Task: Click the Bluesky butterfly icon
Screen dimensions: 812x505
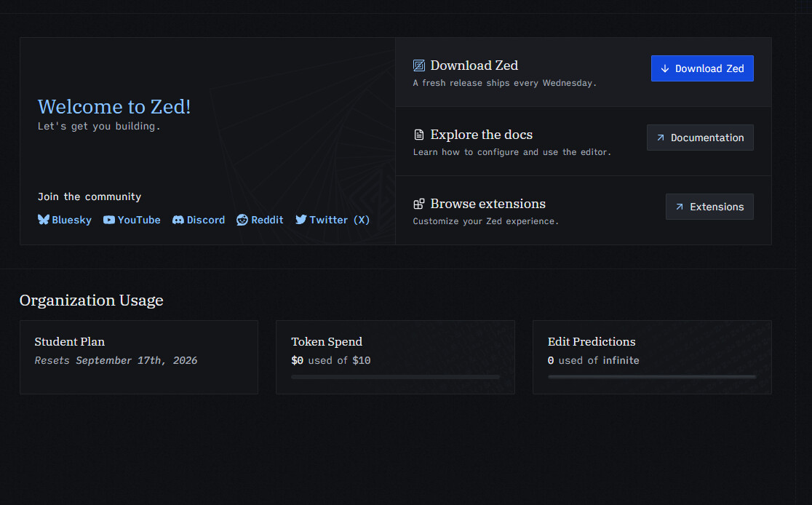Action: [44, 220]
